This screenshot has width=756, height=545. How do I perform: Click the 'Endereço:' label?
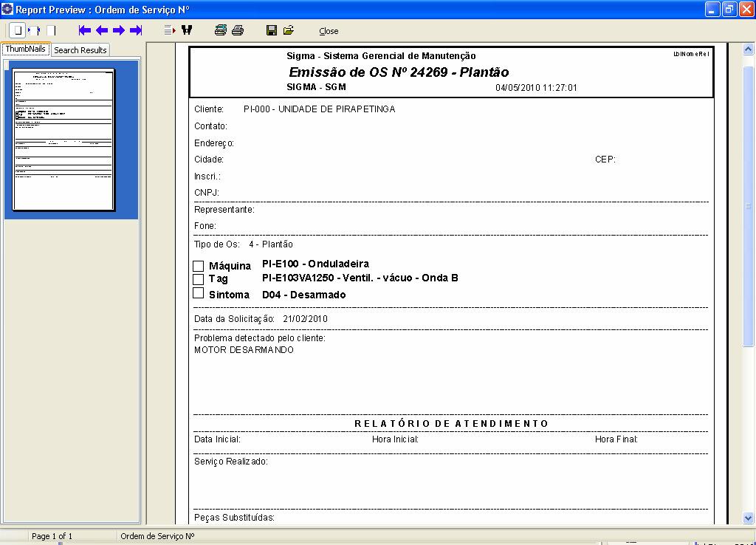[x=214, y=143]
